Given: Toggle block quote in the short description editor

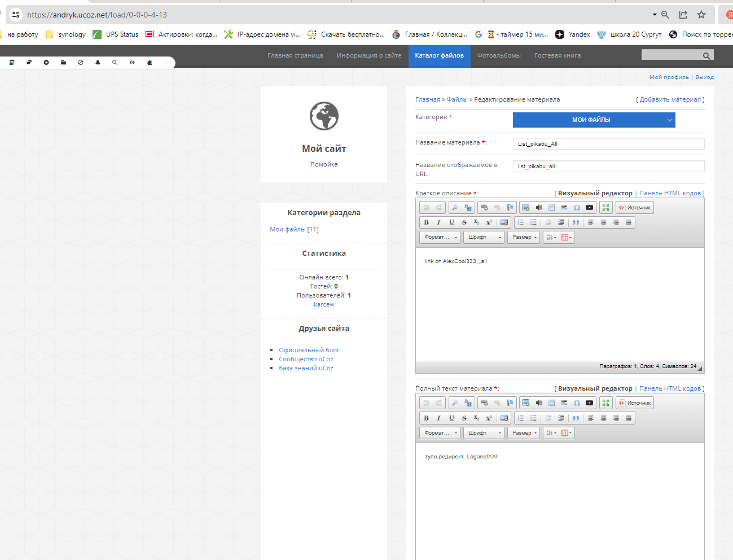Looking at the screenshot, I should [x=576, y=222].
